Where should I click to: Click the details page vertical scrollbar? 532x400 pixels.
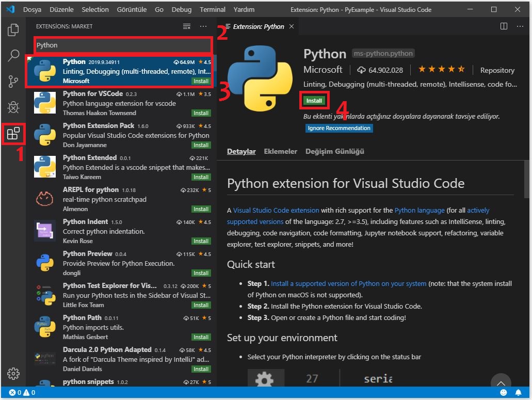526,179
